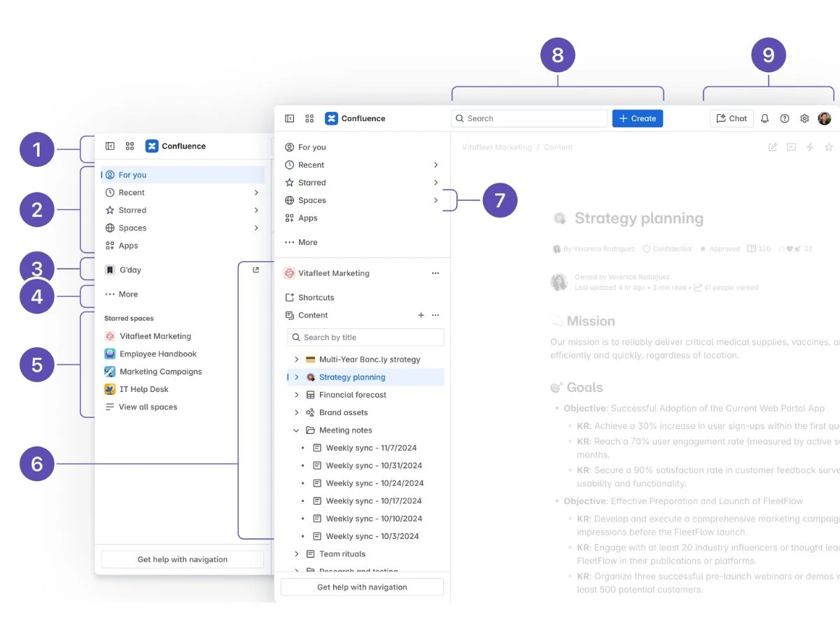Screen dimensions: 840x630
Task: Click Content breadcrumb link
Action: pos(559,148)
